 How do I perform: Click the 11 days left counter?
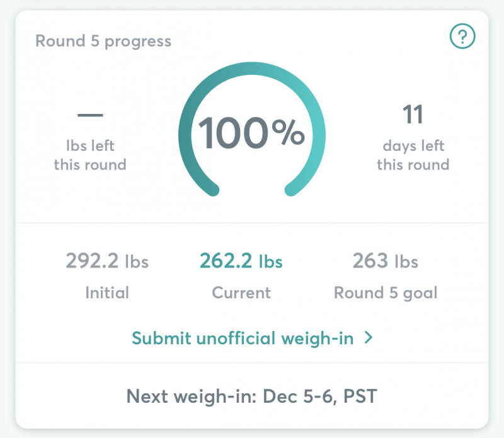413,115
